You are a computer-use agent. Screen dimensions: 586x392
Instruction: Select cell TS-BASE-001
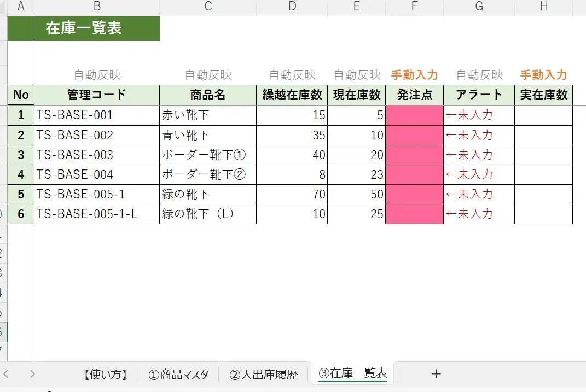coord(97,115)
